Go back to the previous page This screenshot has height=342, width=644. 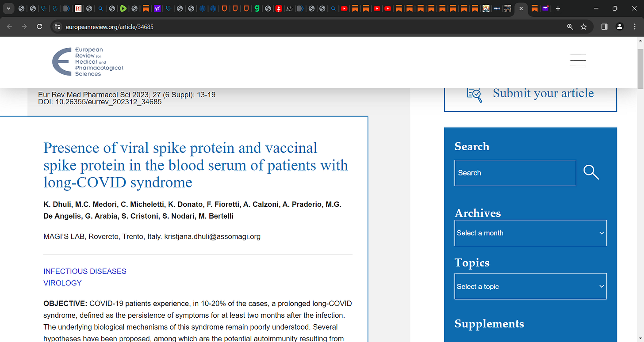[x=10, y=27]
